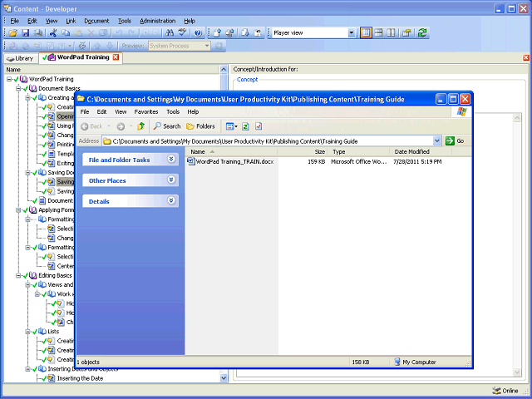
Task: Click the My Computer status bar zone
Action: [x=416, y=362]
